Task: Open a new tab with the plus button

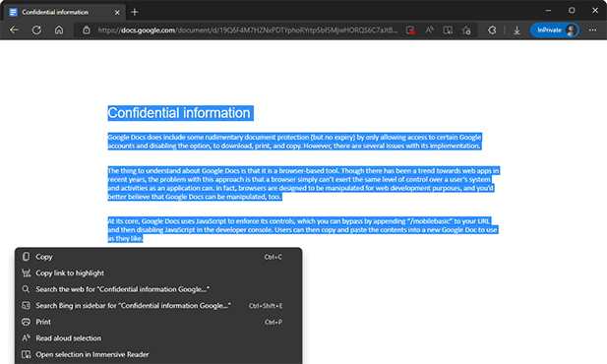Action: click(135, 12)
